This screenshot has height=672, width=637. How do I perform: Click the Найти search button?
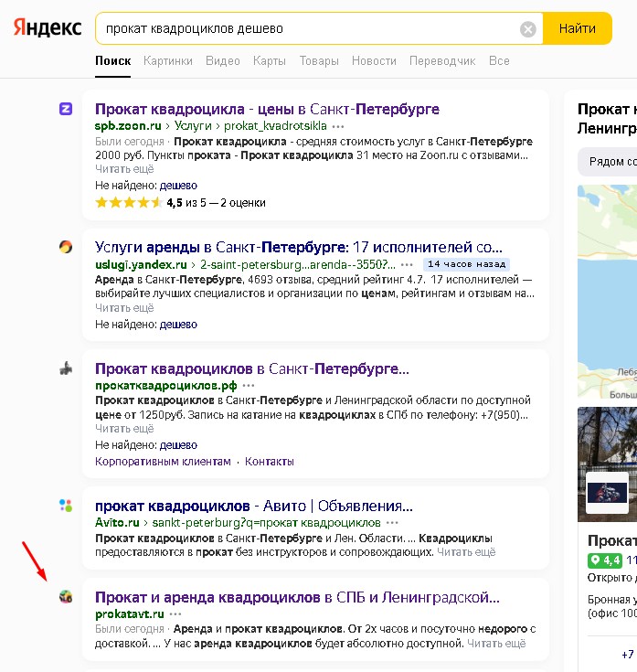pyautogui.click(x=577, y=28)
